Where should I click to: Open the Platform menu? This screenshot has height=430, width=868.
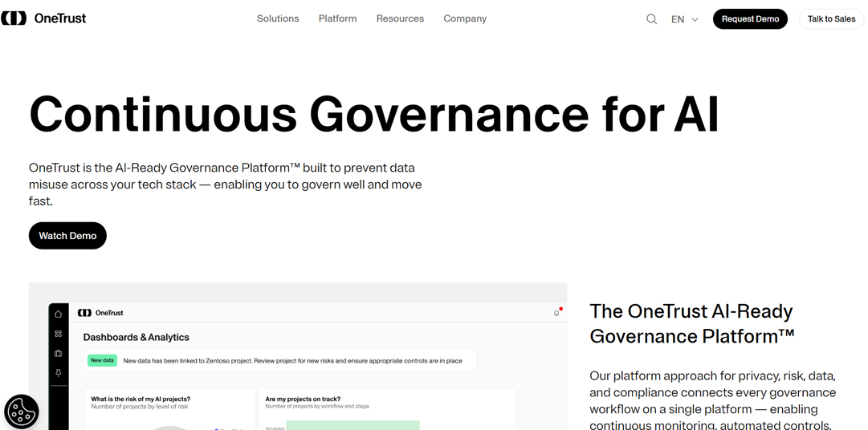[338, 18]
